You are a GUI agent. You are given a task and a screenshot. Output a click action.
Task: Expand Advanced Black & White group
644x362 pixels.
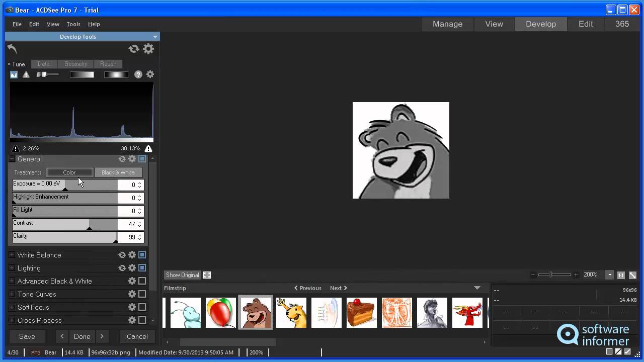12,281
